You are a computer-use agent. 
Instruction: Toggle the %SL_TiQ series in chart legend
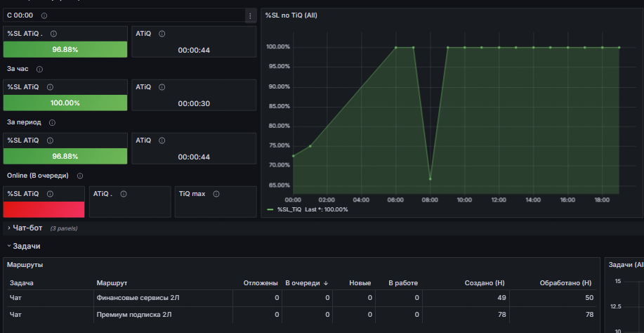coord(290,209)
